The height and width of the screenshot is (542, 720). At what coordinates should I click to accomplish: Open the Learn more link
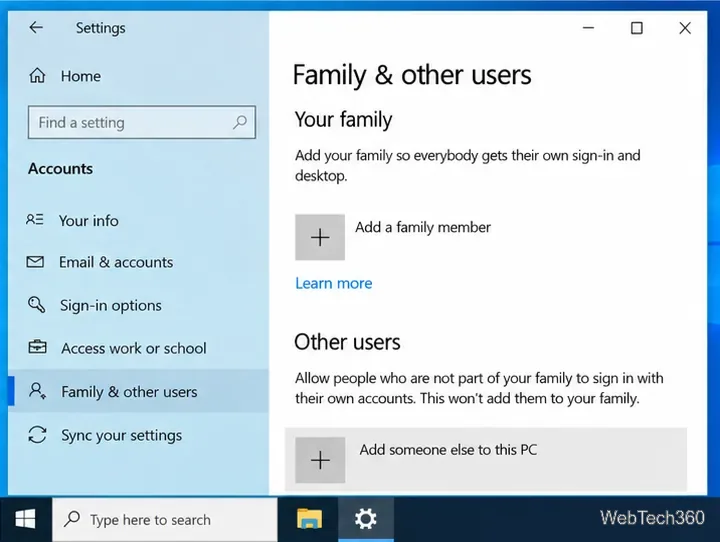click(334, 283)
